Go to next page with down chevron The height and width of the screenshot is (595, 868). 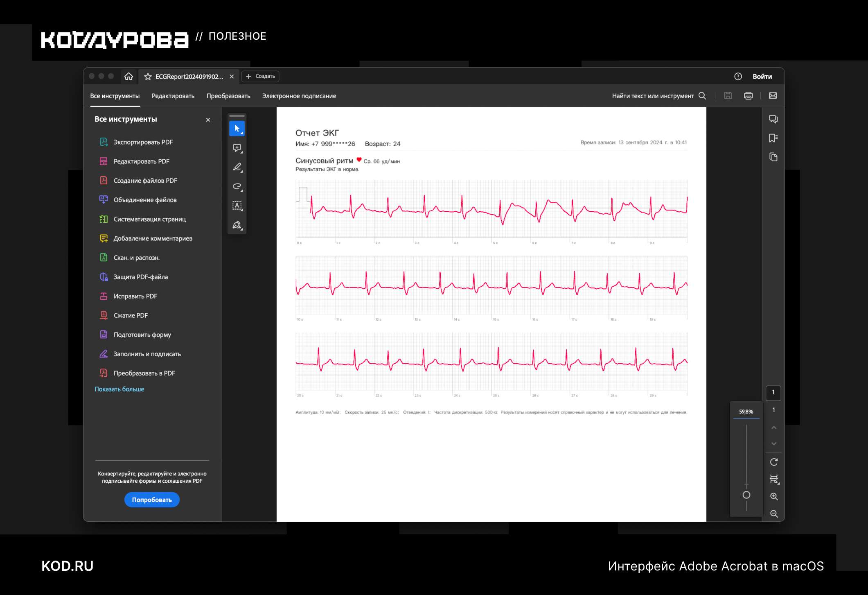pyautogui.click(x=774, y=444)
